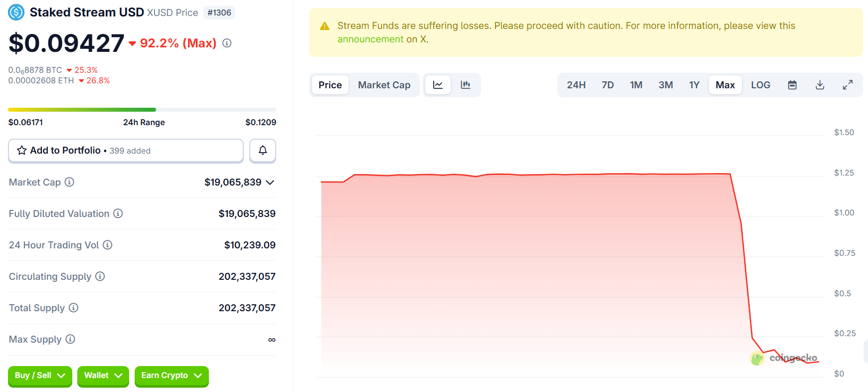Toggle LOG scale on chart
The height and width of the screenshot is (392, 868).
(761, 85)
